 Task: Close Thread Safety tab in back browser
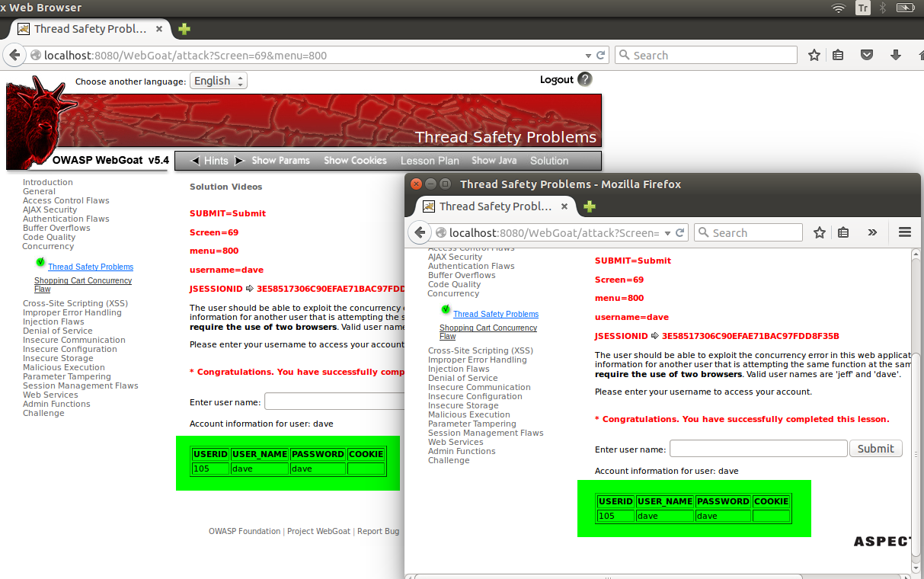(159, 29)
